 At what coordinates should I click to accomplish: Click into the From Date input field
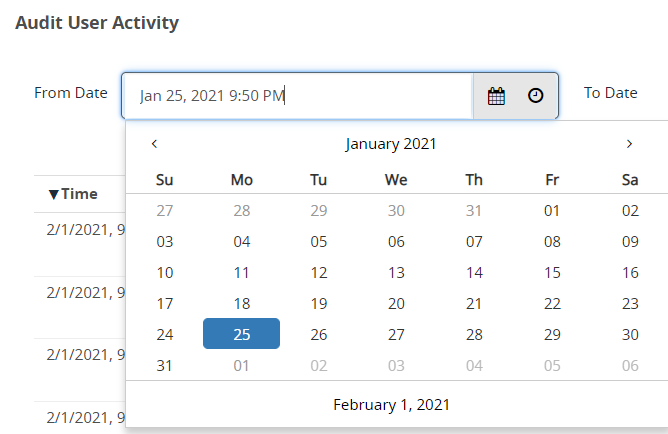click(298, 96)
